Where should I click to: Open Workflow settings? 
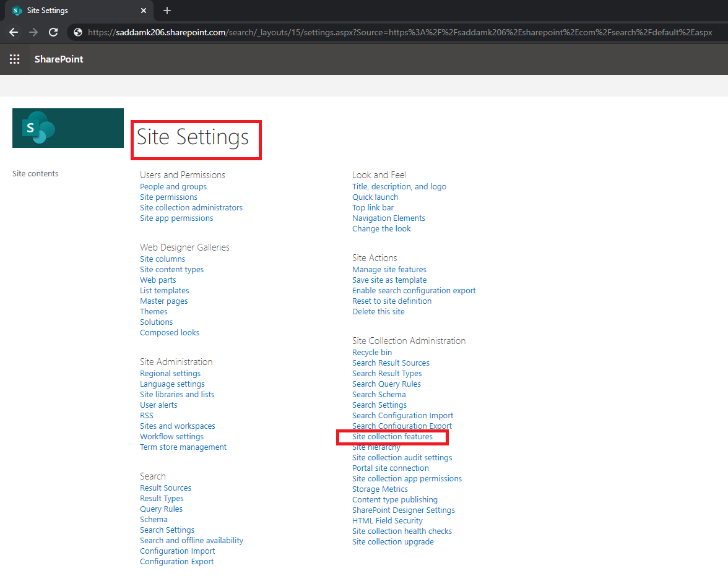(172, 437)
